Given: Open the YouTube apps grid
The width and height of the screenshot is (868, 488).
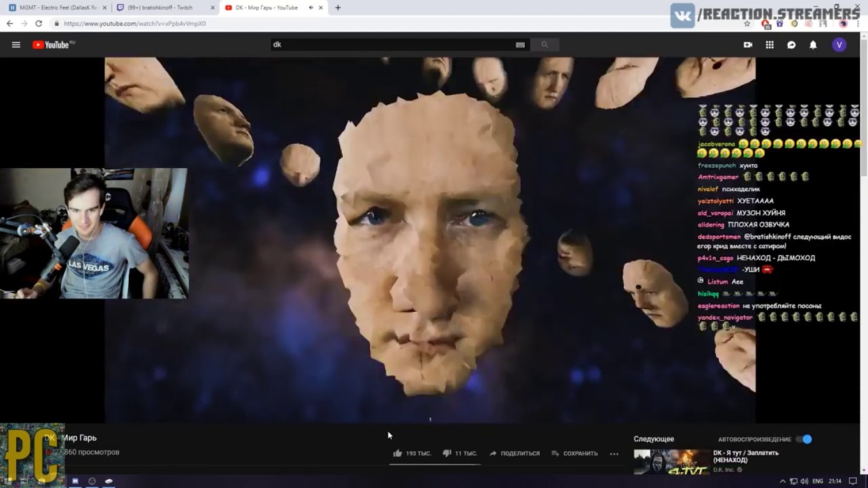Looking at the screenshot, I should click(770, 45).
